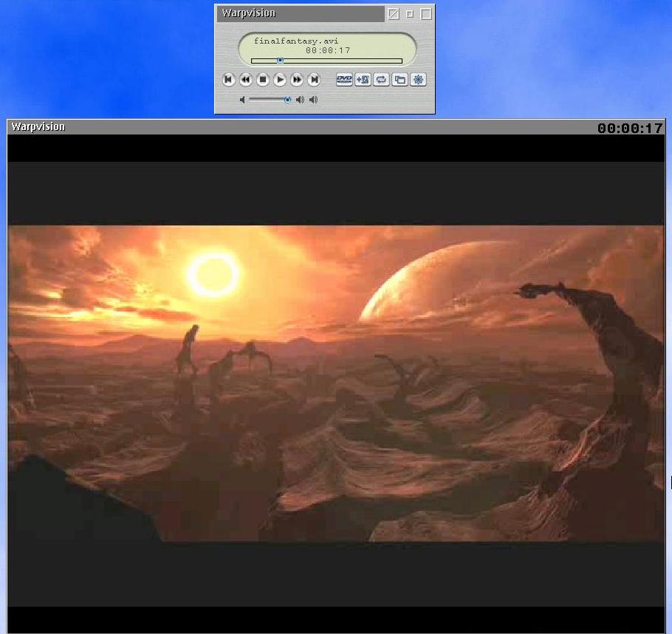Image resolution: width=672 pixels, height=634 pixels.
Task: Click the second speaker icon right of the volume slider
Action: click(314, 100)
